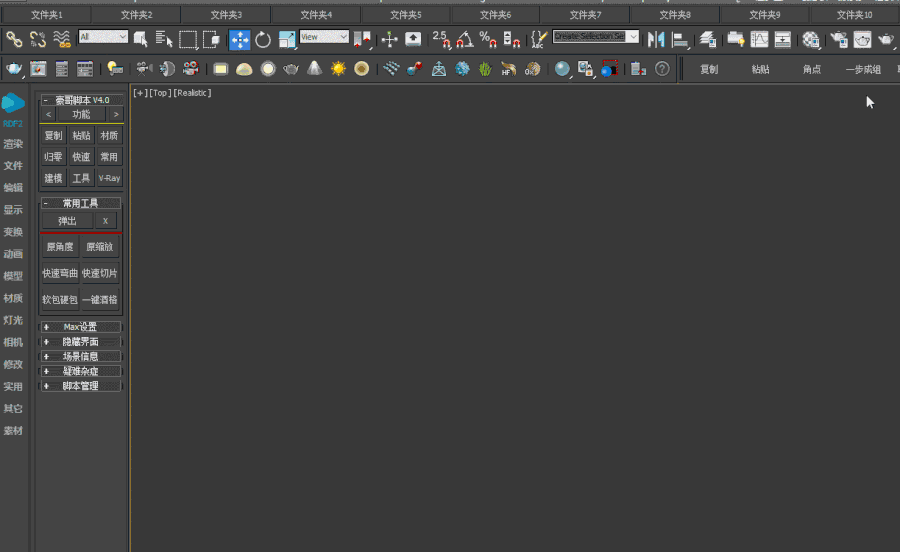Open the Select by Name tool
Image resolution: width=900 pixels, height=552 pixels.
[x=164, y=39]
